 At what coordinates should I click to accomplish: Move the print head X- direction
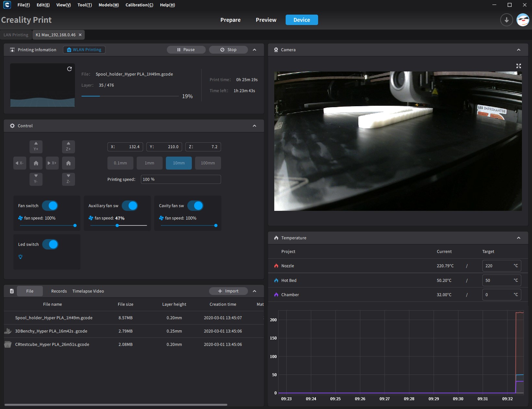pyautogui.click(x=19, y=163)
